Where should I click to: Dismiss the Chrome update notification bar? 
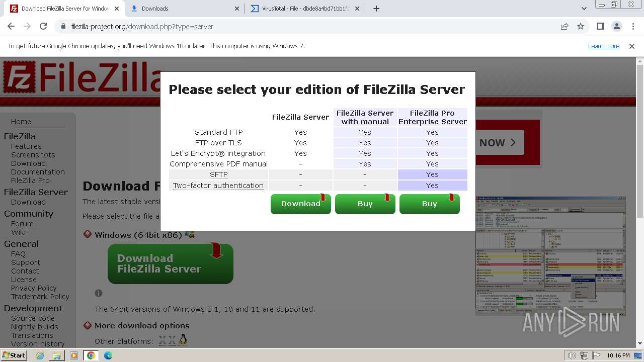pos(632,46)
